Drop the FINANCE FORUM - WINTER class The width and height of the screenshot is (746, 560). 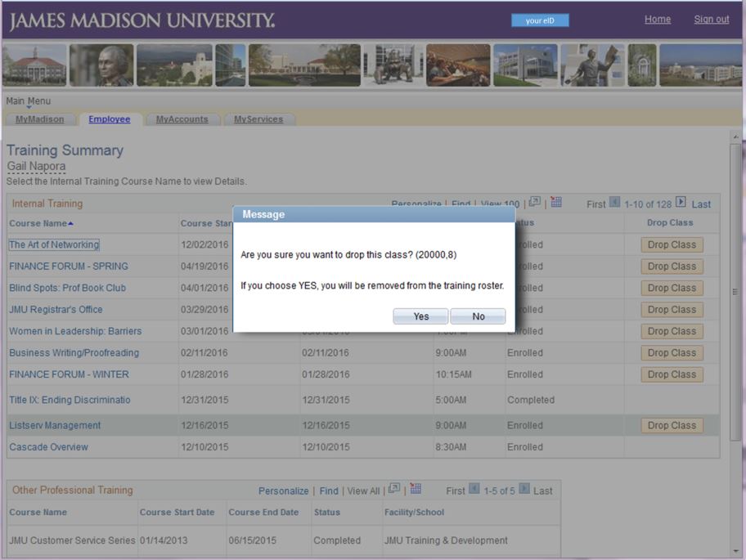(x=672, y=374)
